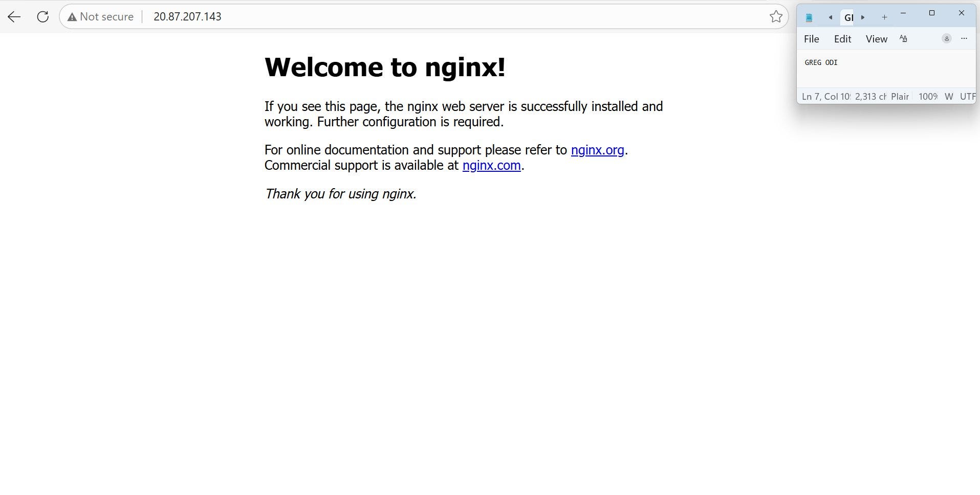The width and height of the screenshot is (980, 495).
Task: Open the Notepad File menu
Action: click(x=812, y=39)
